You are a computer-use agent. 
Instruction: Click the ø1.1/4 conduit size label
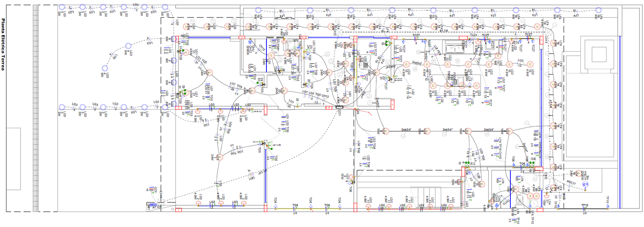444,31
